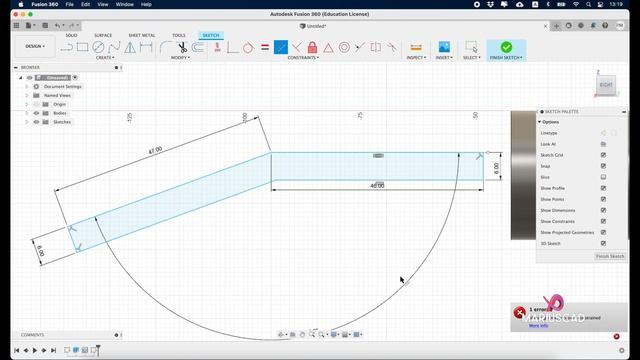Enable the Slice checkbox

(x=603, y=177)
